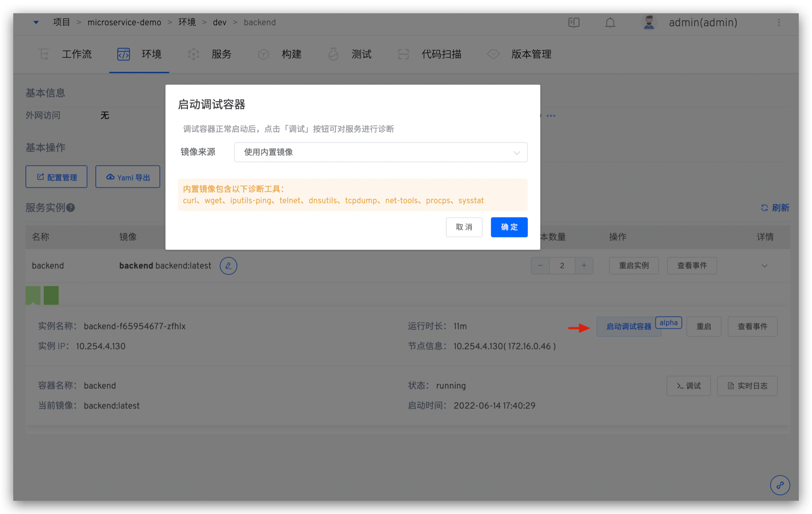Refresh the 服务实例 list
Screen dimensions: 812x514
[x=775, y=208]
